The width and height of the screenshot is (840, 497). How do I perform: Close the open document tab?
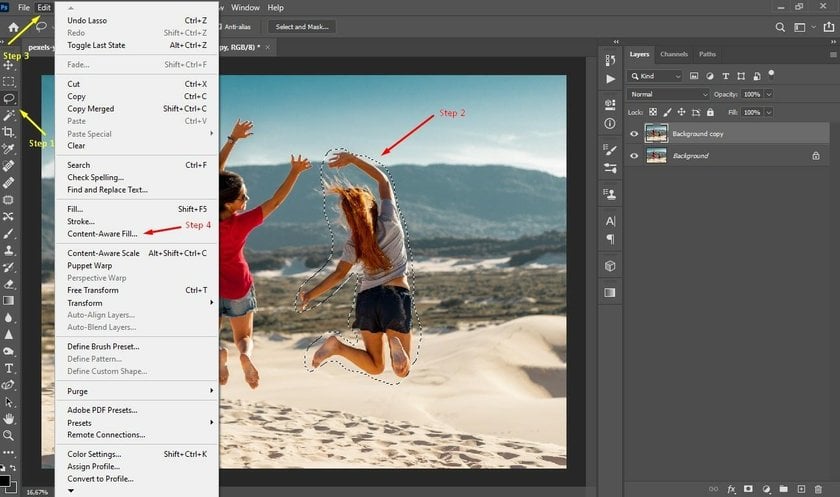(x=268, y=47)
